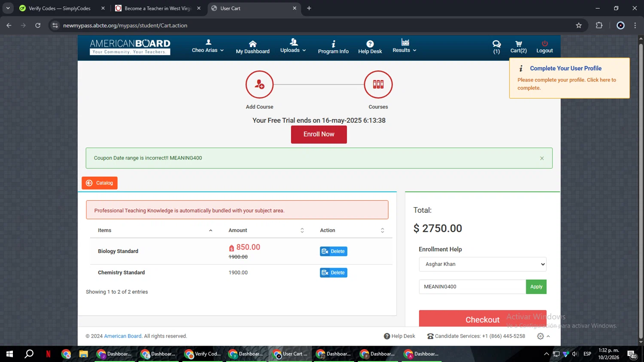The width and height of the screenshot is (644, 362).
Task: Open the Windows Start menu
Action: click(x=9, y=354)
